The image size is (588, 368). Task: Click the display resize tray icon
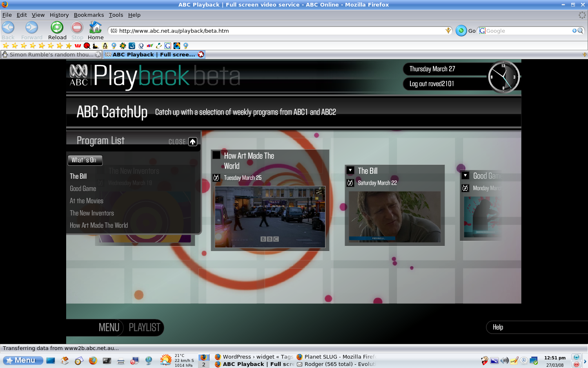coord(494,361)
